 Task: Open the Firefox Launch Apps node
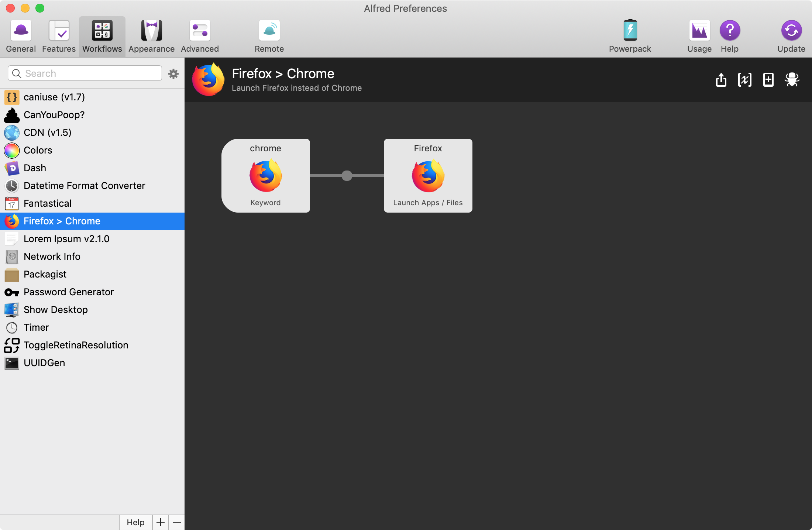point(428,176)
